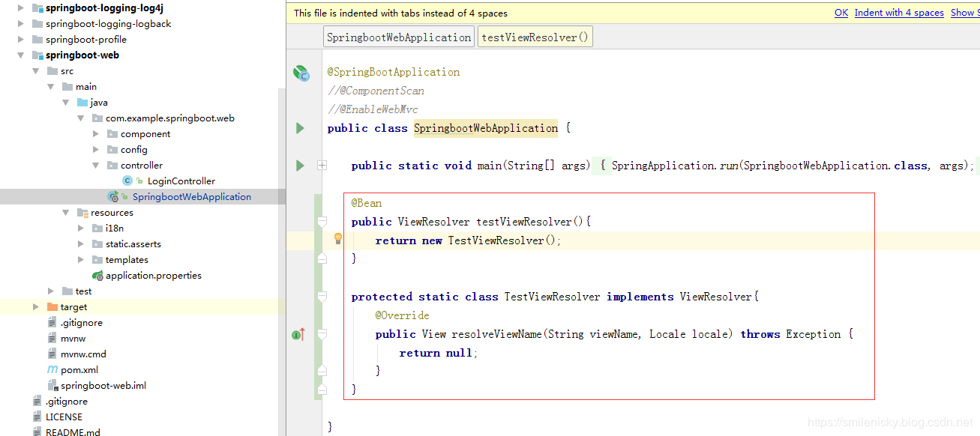Image resolution: width=980 pixels, height=436 pixels.
Task: Open the LoginController class
Action: [x=181, y=181]
